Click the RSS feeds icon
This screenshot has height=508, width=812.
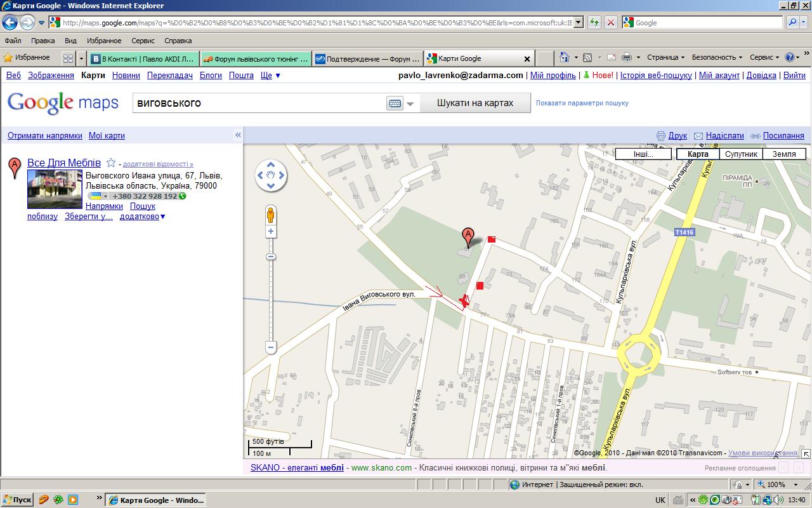tap(587, 58)
